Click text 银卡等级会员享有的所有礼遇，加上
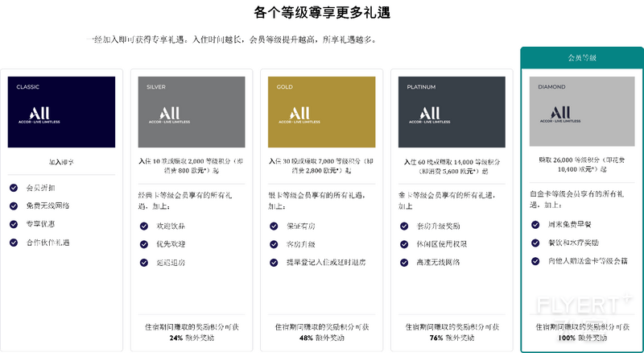Screen dimensions: 644x353 tap(316, 201)
